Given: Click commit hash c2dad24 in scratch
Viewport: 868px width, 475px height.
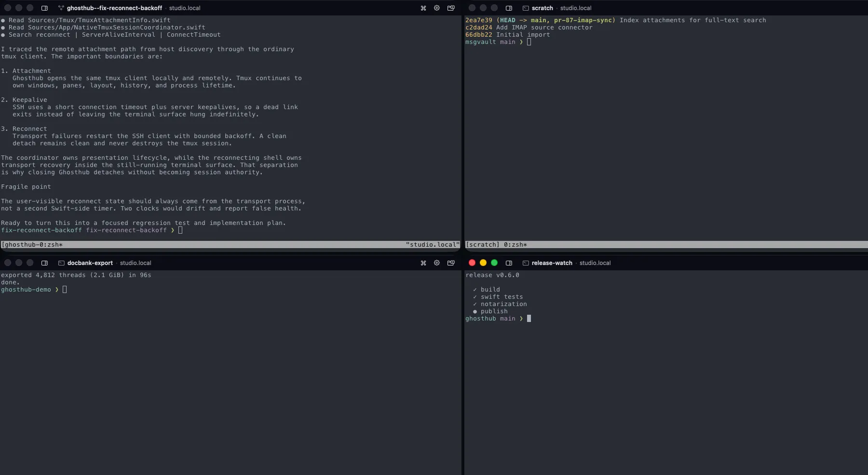Looking at the screenshot, I should (479, 28).
